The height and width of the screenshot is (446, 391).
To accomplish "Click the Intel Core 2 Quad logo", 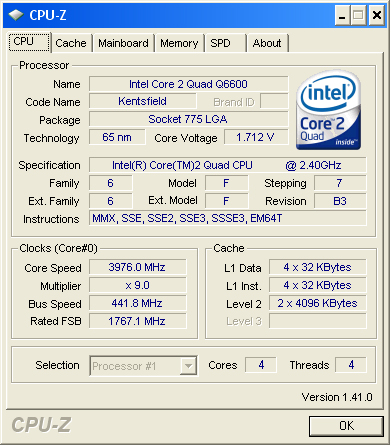I will [328, 110].
